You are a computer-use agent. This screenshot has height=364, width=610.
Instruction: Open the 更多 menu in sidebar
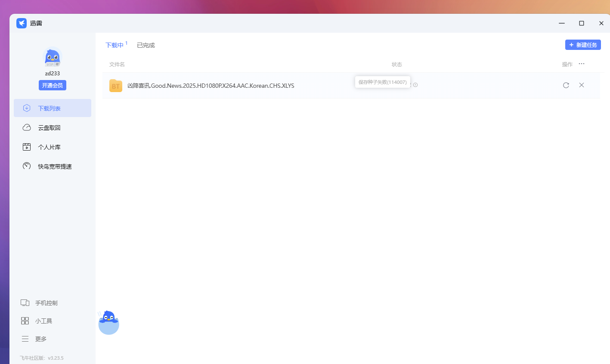coord(34,339)
